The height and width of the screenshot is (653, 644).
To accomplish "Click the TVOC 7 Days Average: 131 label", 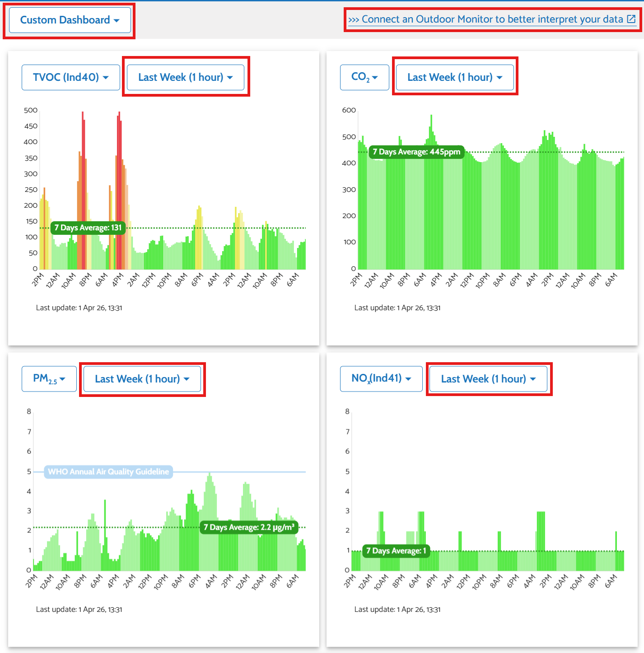I will click(88, 228).
